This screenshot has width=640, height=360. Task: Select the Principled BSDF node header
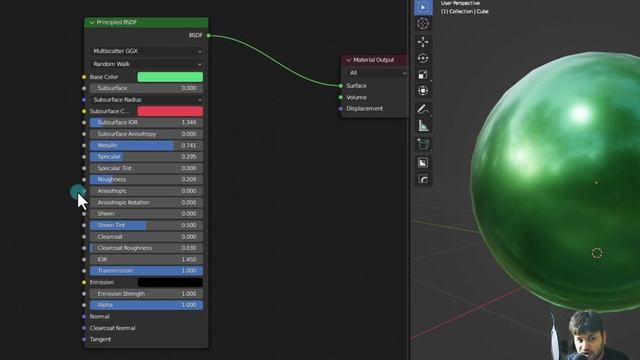146,22
